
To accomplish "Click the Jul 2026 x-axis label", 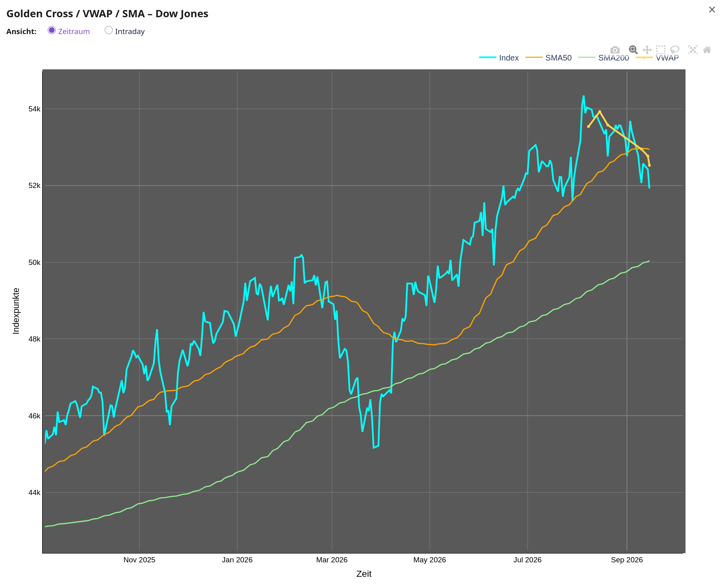I will pyautogui.click(x=527, y=560).
